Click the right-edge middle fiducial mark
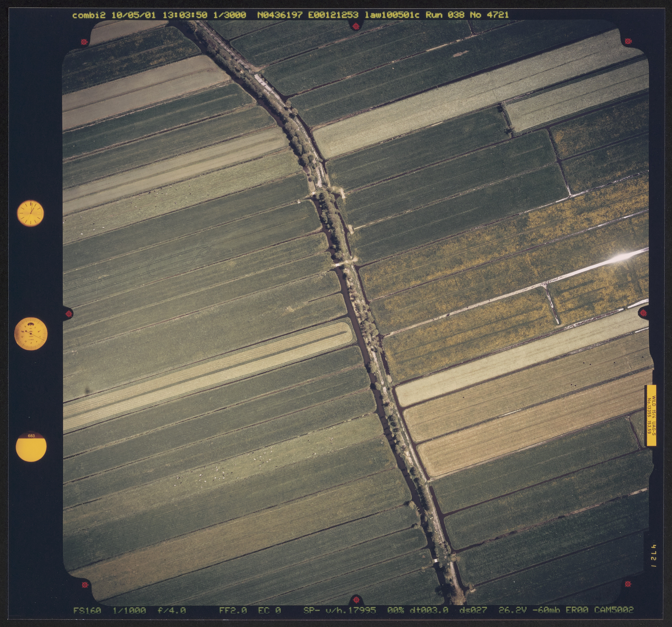This screenshot has width=672, height=627. click(643, 313)
